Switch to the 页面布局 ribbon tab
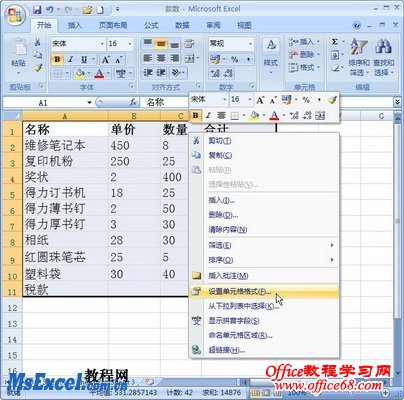Screen dimensions: 404x400 pos(113,25)
